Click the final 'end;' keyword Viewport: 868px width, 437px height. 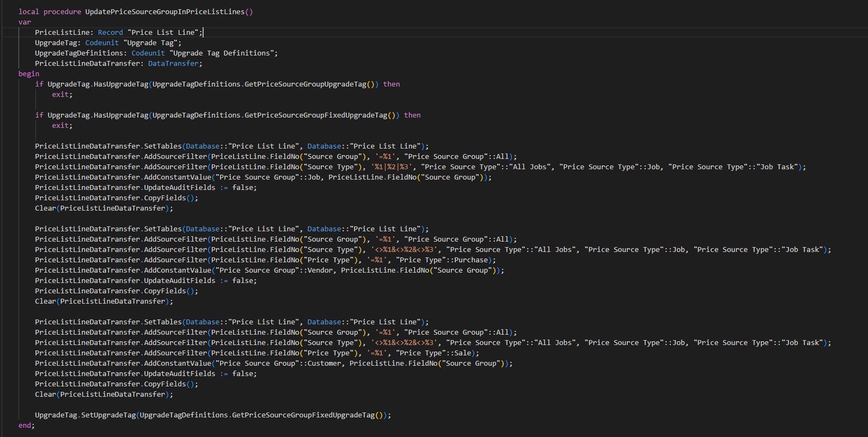[26, 425]
